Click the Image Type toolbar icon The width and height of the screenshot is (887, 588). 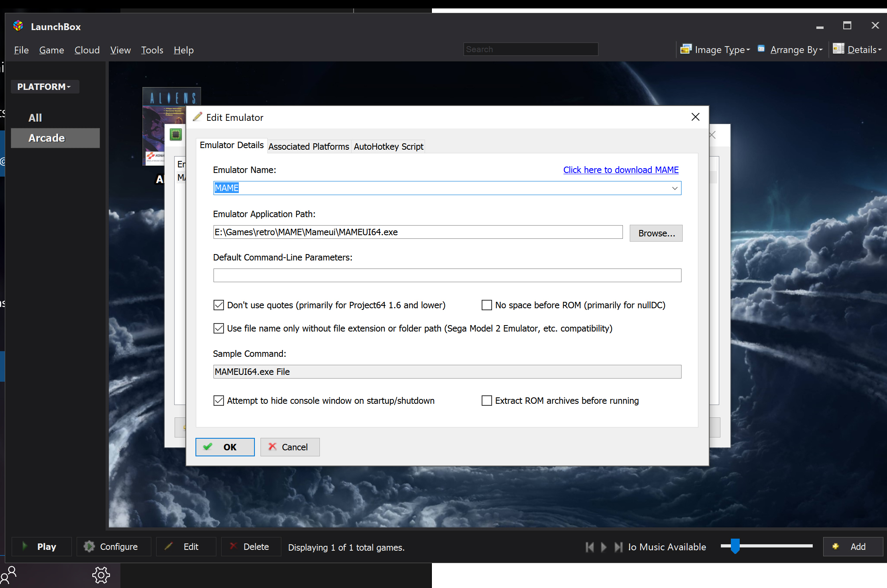click(686, 49)
